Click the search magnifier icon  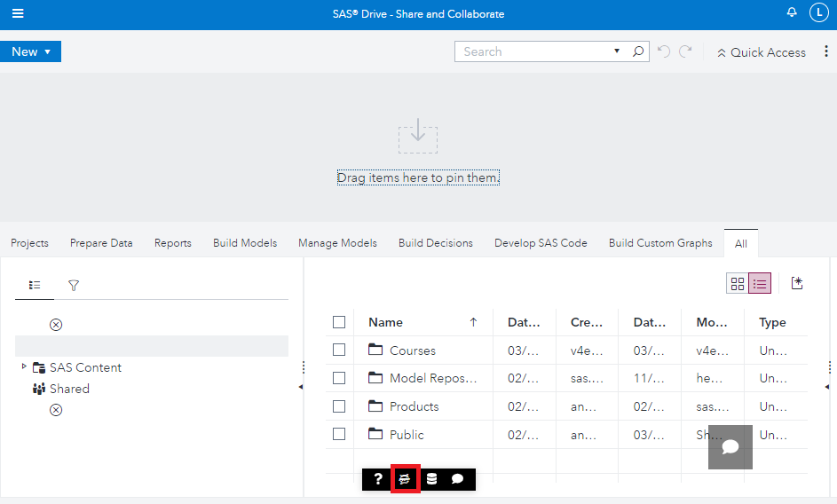pyautogui.click(x=638, y=51)
